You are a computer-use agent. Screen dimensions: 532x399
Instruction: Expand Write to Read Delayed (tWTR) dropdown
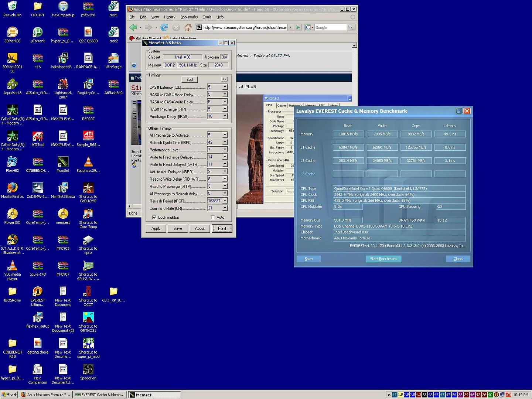[225, 164]
